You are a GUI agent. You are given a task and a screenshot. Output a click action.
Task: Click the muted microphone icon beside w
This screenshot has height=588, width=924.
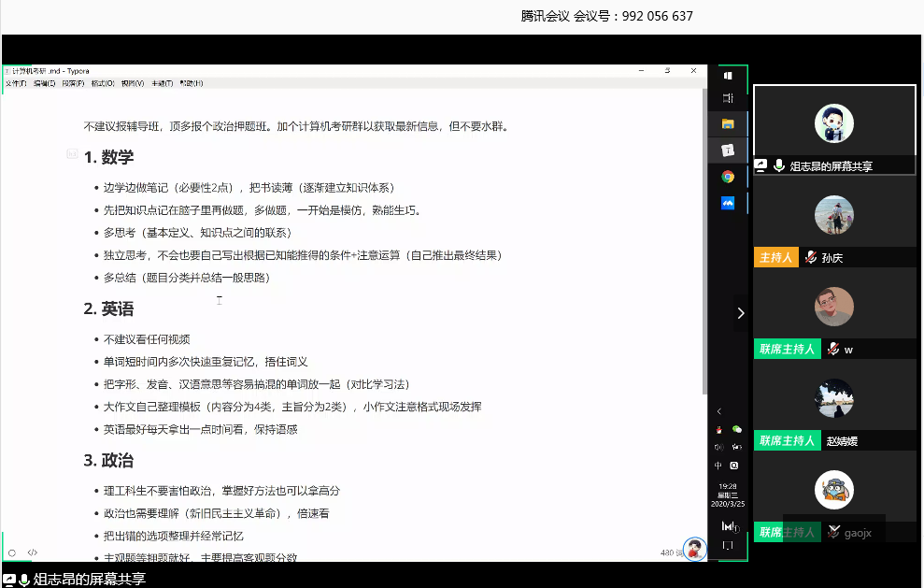[832, 349]
